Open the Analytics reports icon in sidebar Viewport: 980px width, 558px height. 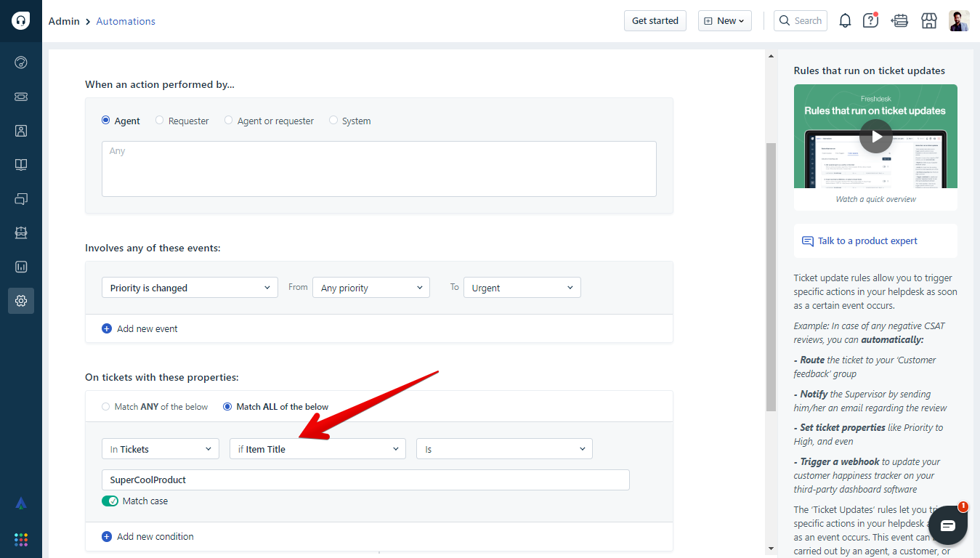(21, 267)
